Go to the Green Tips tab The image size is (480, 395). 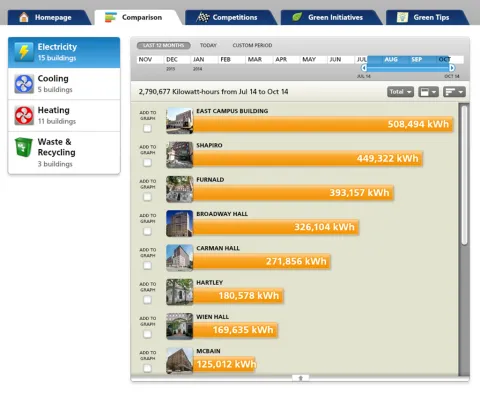click(427, 17)
